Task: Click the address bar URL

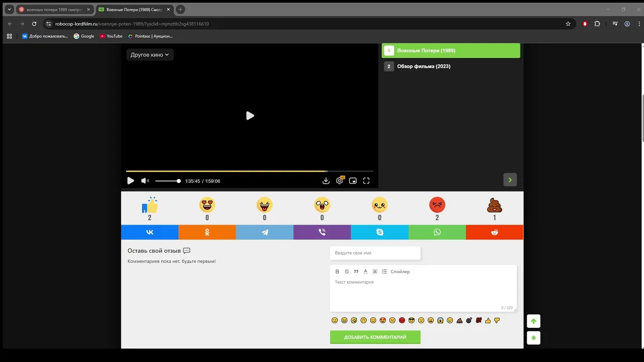Action: (x=132, y=24)
